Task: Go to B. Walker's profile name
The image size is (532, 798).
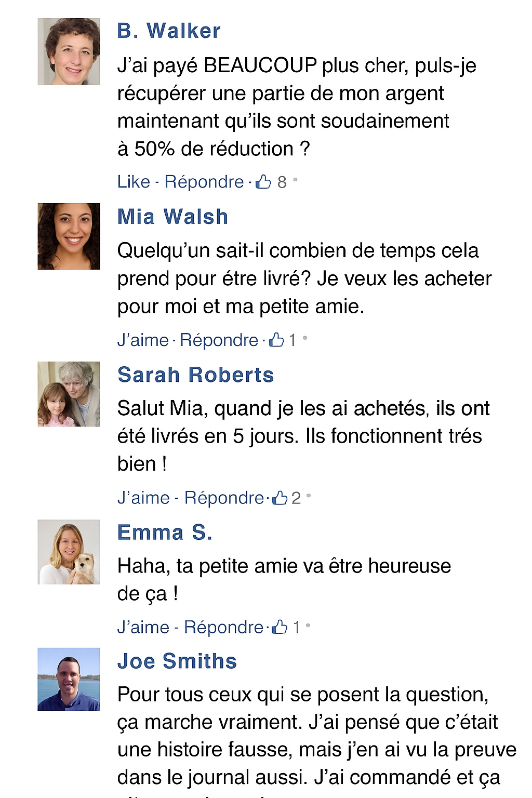Action: (x=169, y=31)
